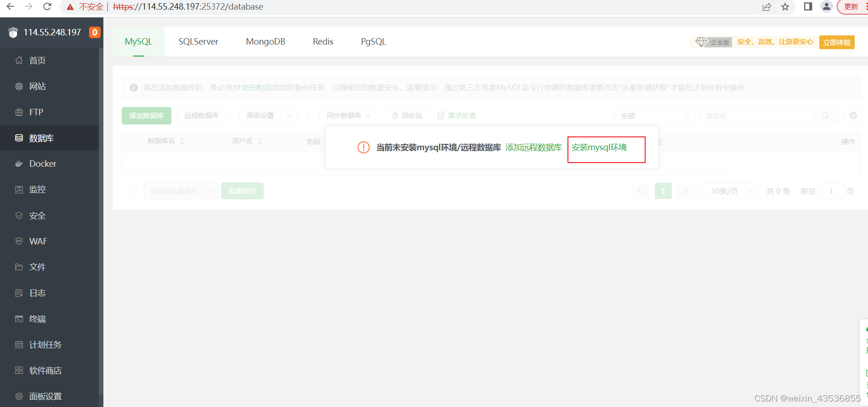Switch to the MongoDB tab

click(x=266, y=41)
